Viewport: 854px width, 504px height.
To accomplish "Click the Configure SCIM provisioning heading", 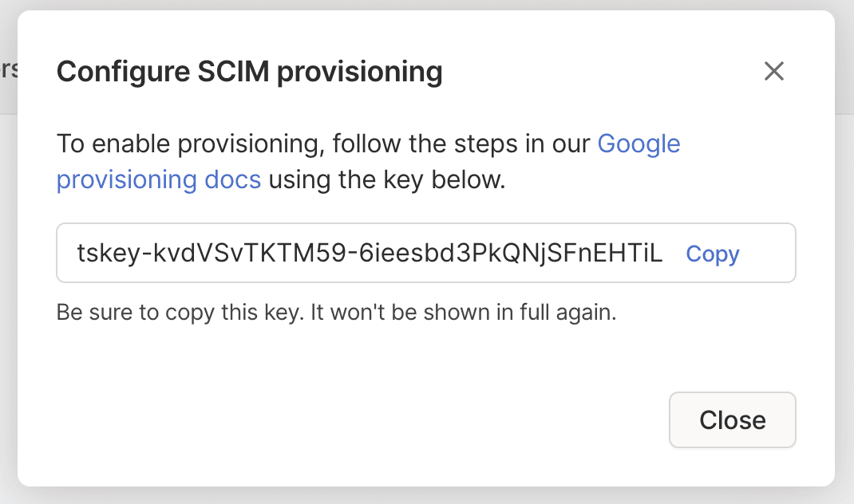I will click(249, 72).
